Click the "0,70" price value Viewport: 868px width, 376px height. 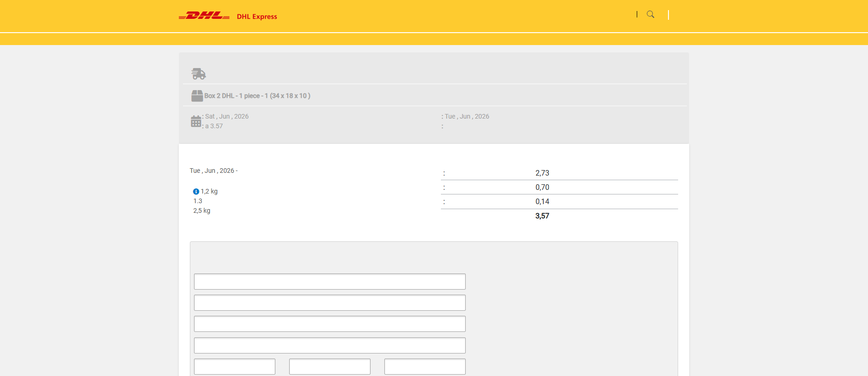click(542, 187)
